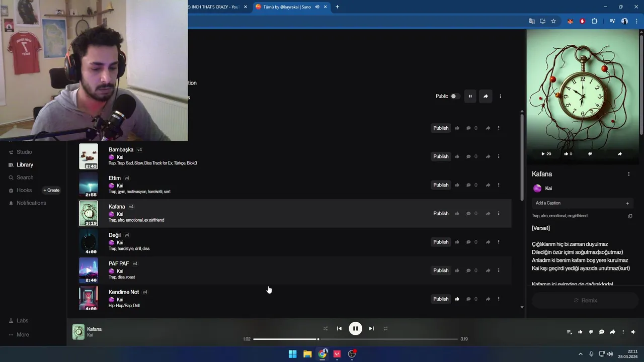The image size is (644, 362).
Task: Open more options for Kafana row
Action: (x=499, y=214)
